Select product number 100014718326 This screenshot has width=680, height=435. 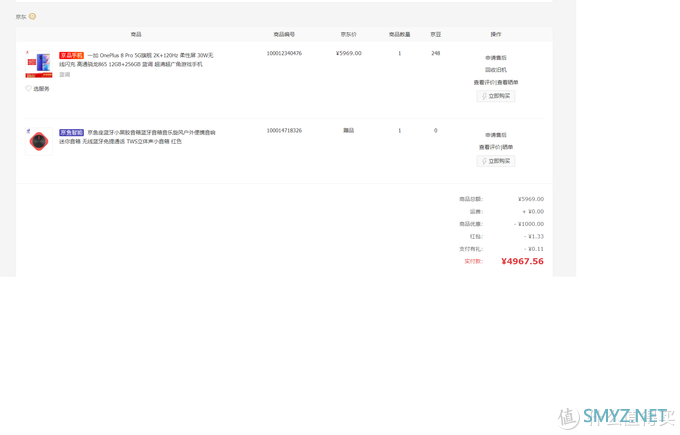pos(284,131)
